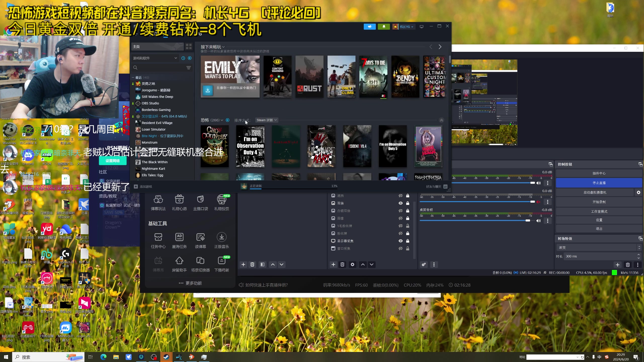Add a new source with the plus icon in OBS
This screenshot has height=362, width=644.
pos(333,264)
